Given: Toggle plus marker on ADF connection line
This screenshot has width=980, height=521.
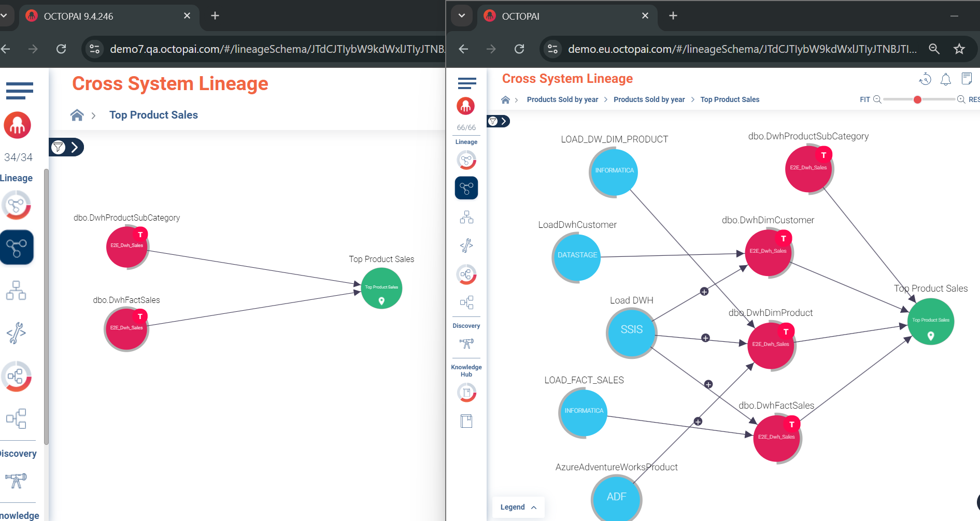Looking at the screenshot, I should (x=698, y=422).
